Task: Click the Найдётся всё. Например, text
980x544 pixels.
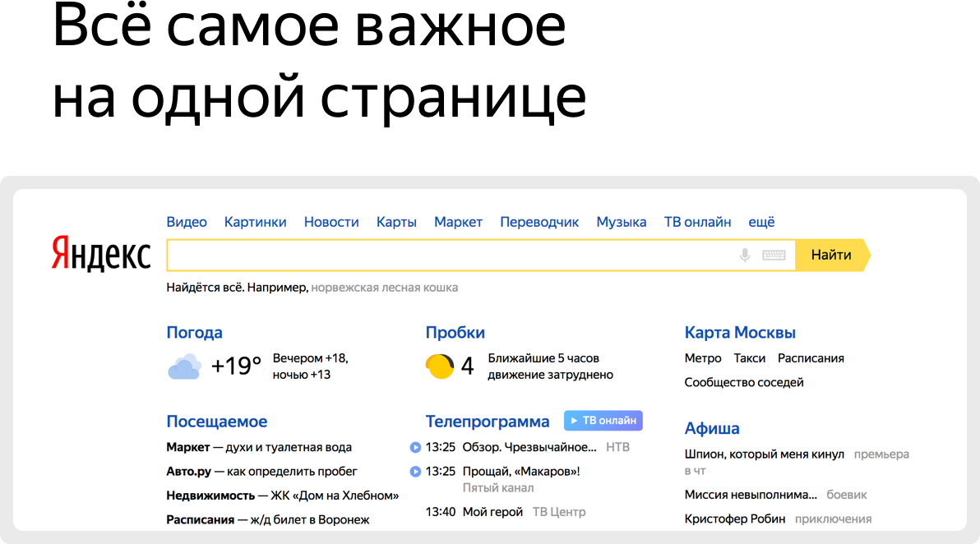Action: point(238,288)
